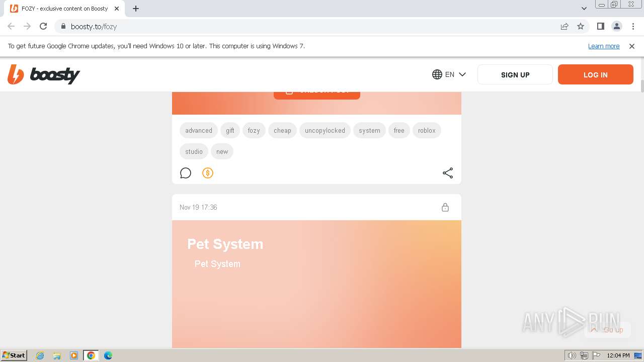644x362 pixels.
Task: Open the Boosty logo home link
Action: [44, 75]
